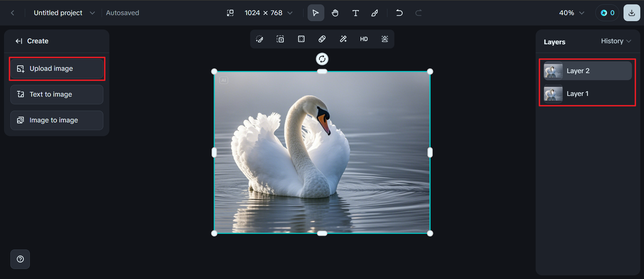The width and height of the screenshot is (644, 279).
Task: Select Layer 1 in the layers list
Action: click(x=587, y=94)
